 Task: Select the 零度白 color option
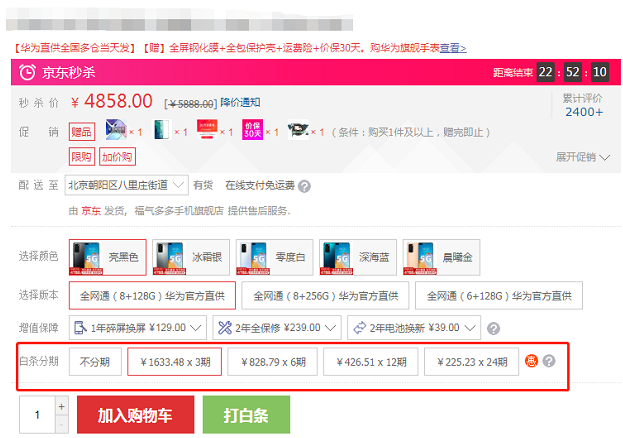tap(275, 257)
